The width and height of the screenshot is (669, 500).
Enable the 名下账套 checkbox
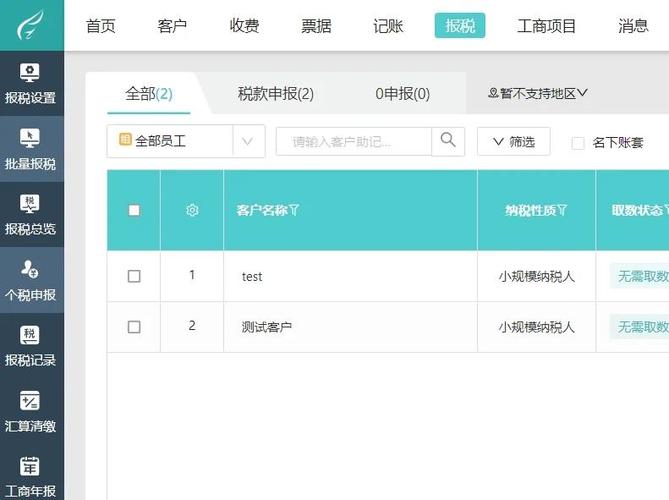coord(578,143)
